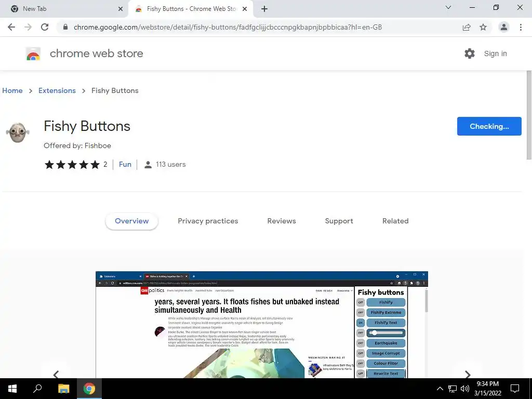532x399 pixels.
Task: Click the Fishify button in screenshot
Action: (386, 302)
